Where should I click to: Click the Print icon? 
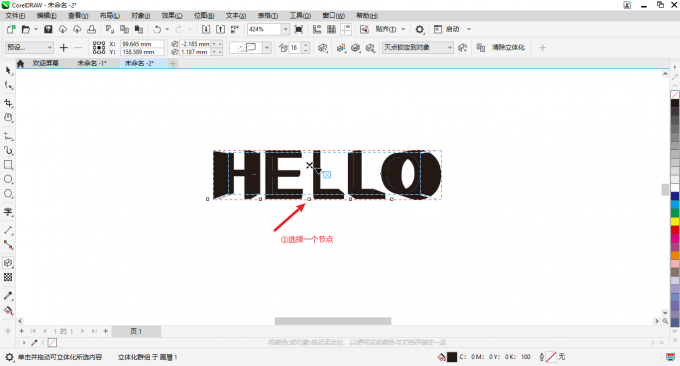(x=92, y=29)
